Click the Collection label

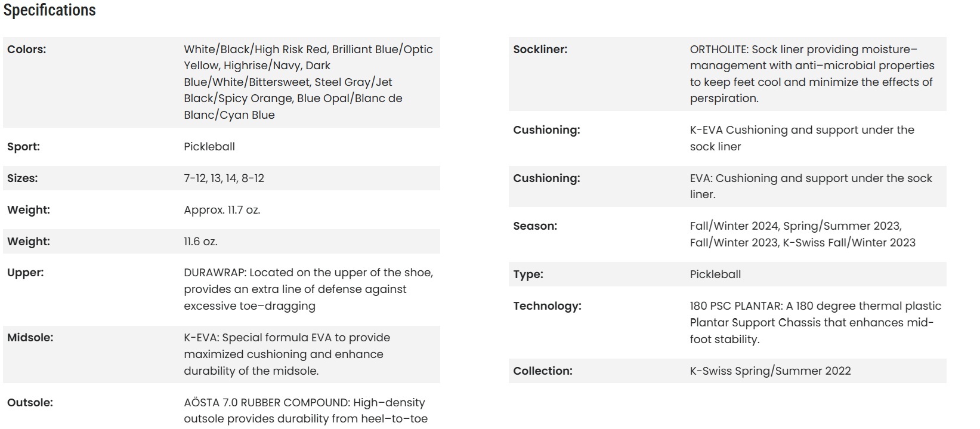[542, 371]
